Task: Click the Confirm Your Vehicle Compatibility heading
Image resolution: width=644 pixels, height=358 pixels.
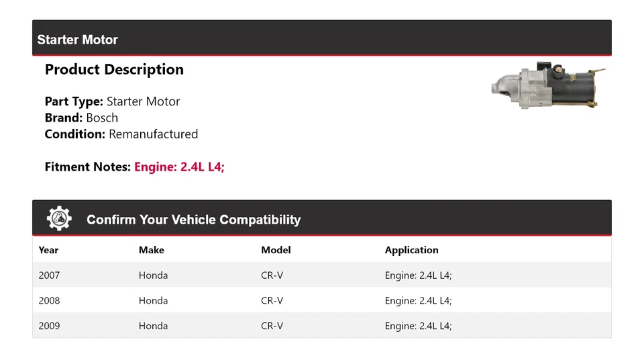Action: click(193, 220)
